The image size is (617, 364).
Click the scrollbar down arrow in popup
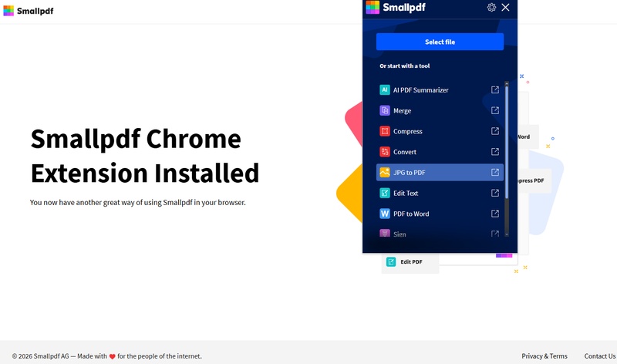(x=507, y=234)
